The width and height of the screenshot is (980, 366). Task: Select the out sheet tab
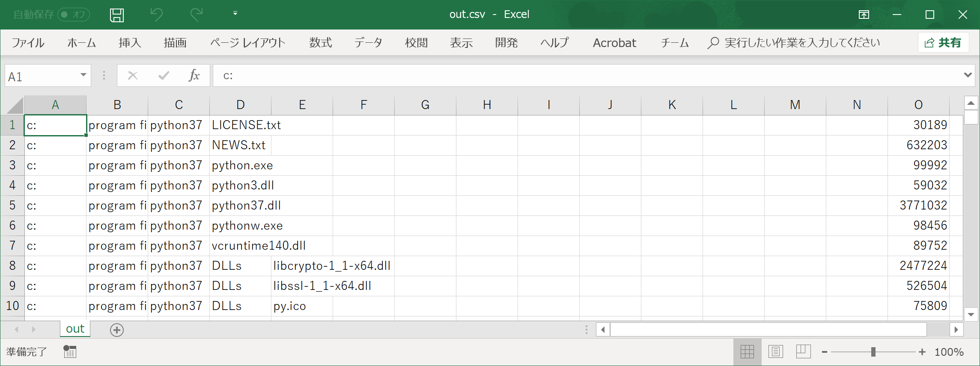pyautogui.click(x=75, y=329)
